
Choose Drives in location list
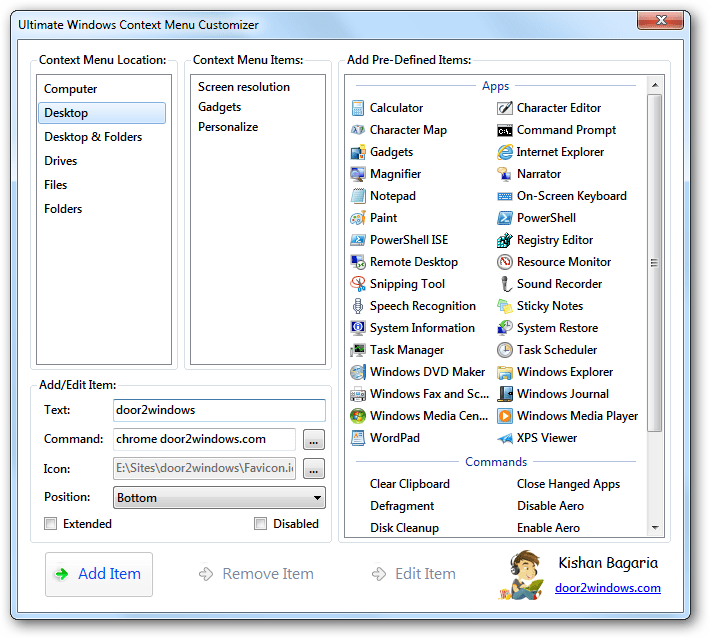coord(102,161)
